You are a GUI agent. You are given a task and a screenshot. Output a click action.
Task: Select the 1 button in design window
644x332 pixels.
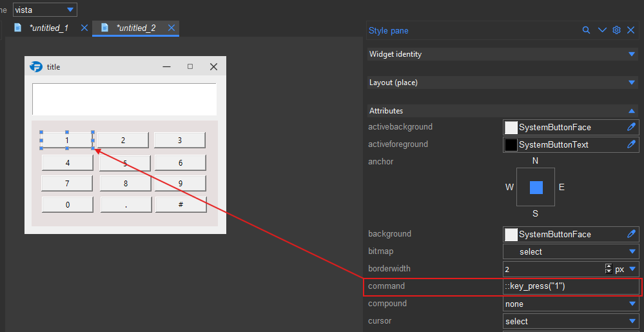click(x=67, y=140)
